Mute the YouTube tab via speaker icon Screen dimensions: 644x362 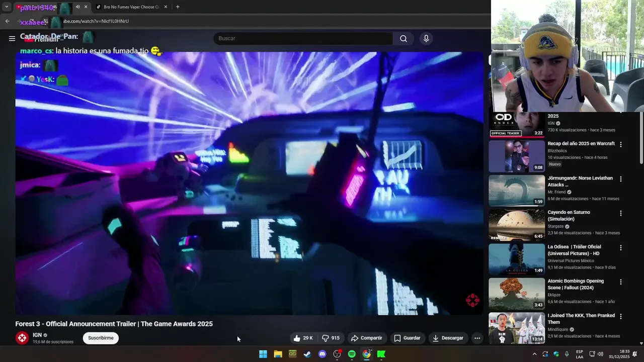77,7
